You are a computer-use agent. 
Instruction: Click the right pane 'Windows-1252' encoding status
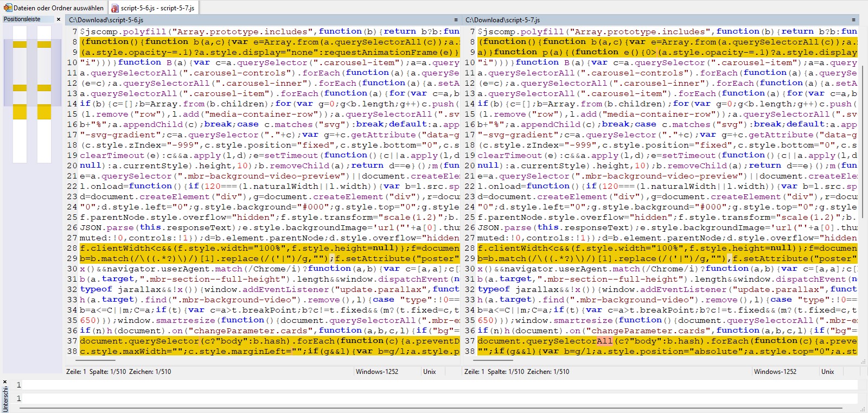(775, 372)
